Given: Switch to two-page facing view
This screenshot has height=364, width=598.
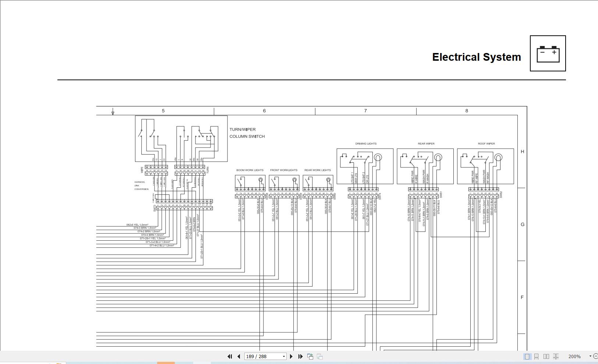Looking at the screenshot, I should (546, 356).
